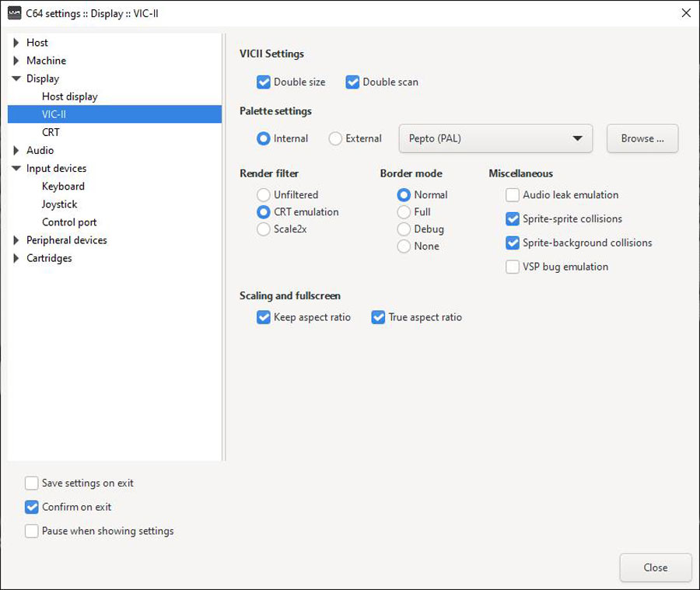Viewport: 700px width, 590px height.
Task: Select the Machine item label
Action: click(47, 61)
